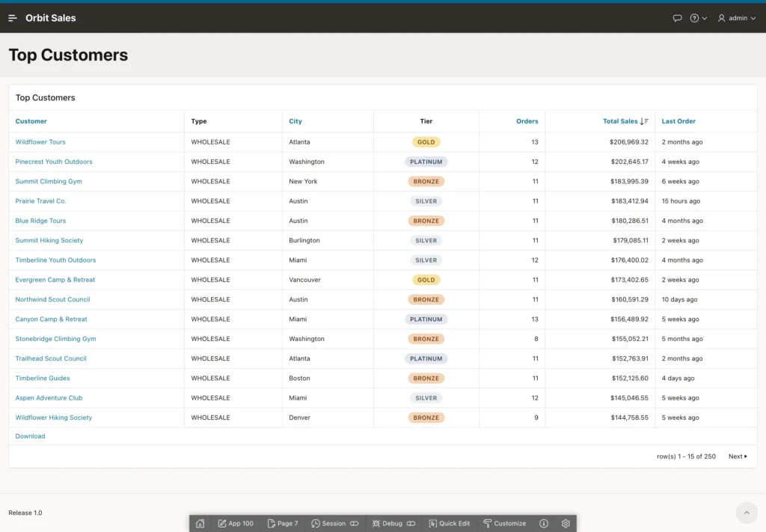The width and height of the screenshot is (766, 532).
Task: Open the hamburger navigation menu
Action: tap(13, 18)
